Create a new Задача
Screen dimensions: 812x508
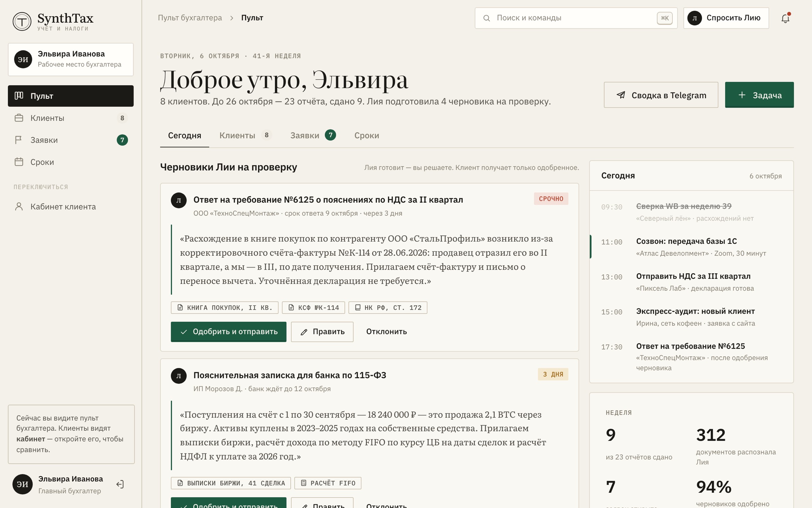759,95
